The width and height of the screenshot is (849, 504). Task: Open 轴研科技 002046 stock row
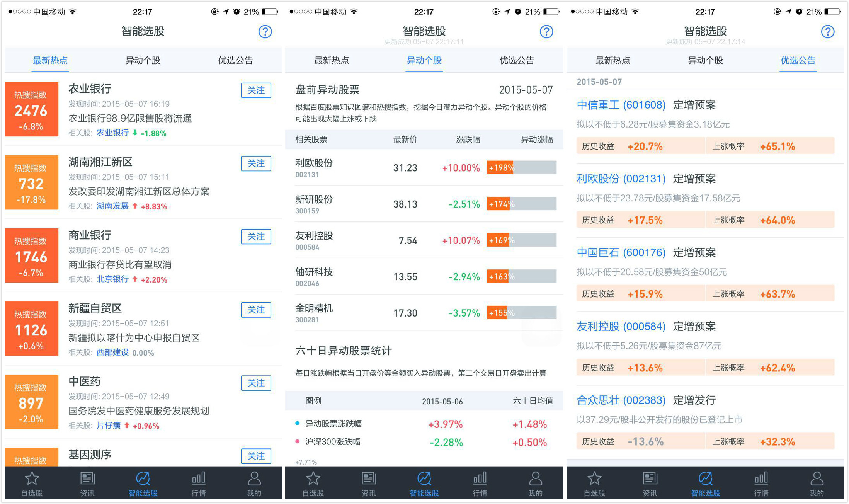click(x=424, y=276)
